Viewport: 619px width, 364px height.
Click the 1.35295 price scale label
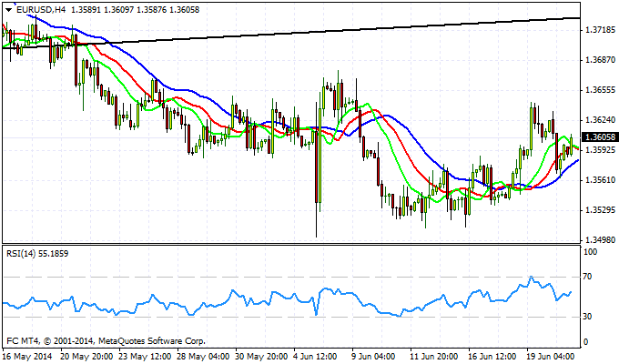click(601, 210)
